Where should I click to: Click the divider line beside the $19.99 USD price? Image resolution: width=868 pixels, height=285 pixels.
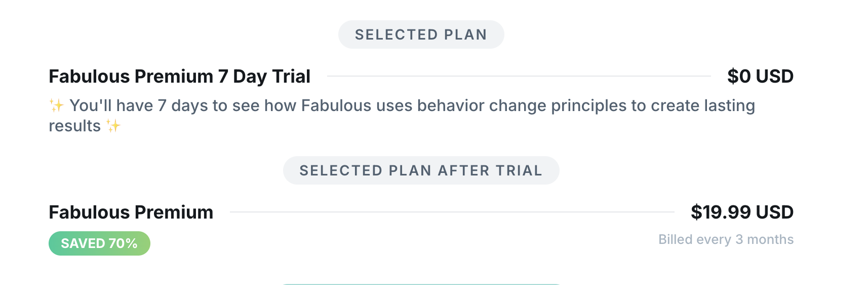[452, 212]
